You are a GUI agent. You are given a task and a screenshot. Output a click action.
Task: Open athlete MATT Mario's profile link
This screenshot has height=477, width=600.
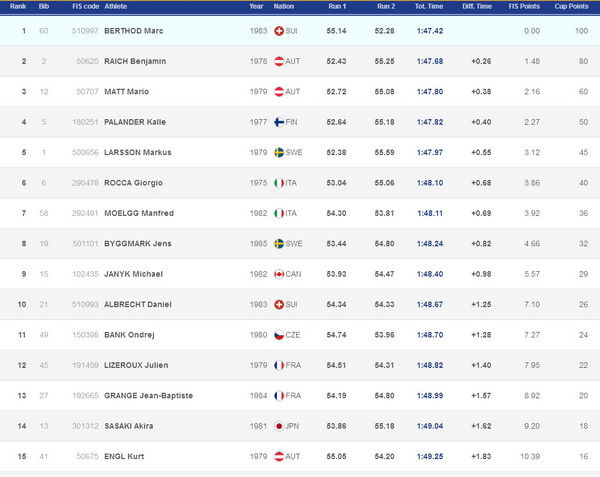pyautogui.click(x=126, y=92)
